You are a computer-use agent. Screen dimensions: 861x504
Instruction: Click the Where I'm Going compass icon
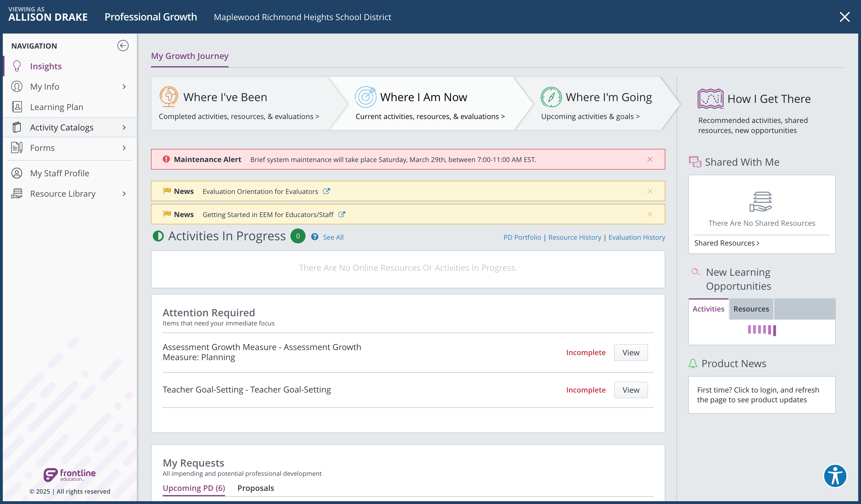click(551, 97)
